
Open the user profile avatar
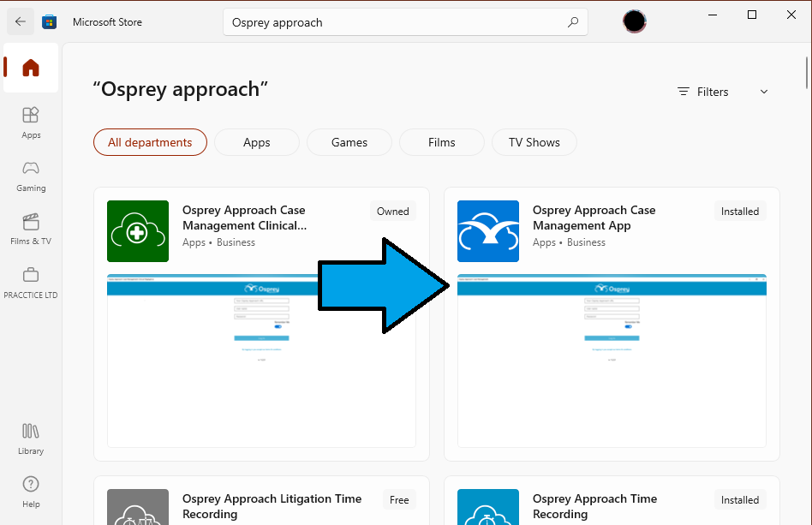pyautogui.click(x=634, y=21)
